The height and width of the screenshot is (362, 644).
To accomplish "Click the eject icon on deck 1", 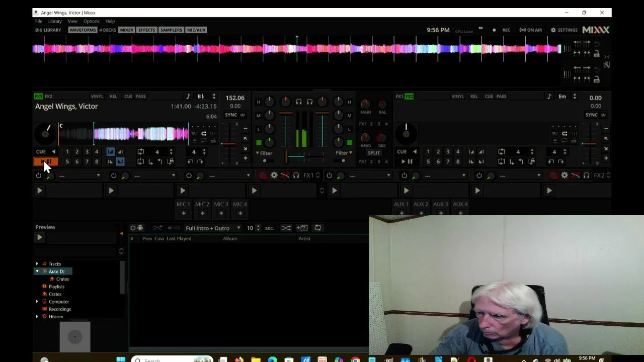I will click(x=195, y=141).
